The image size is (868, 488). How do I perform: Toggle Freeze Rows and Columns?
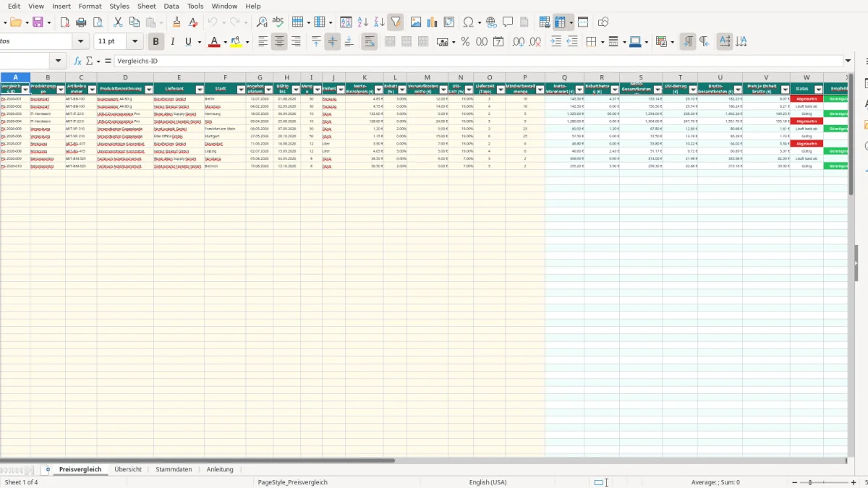tap(561, 22)
